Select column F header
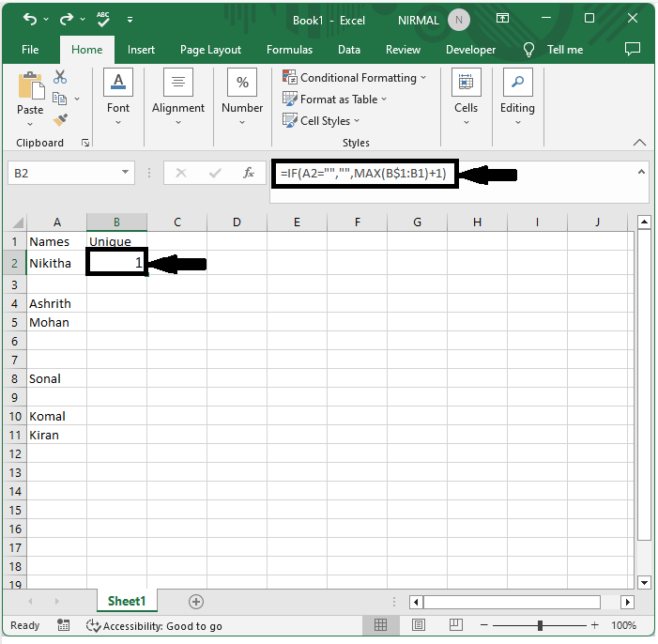This screenshot has width=658, height=644. click(357, 222)
